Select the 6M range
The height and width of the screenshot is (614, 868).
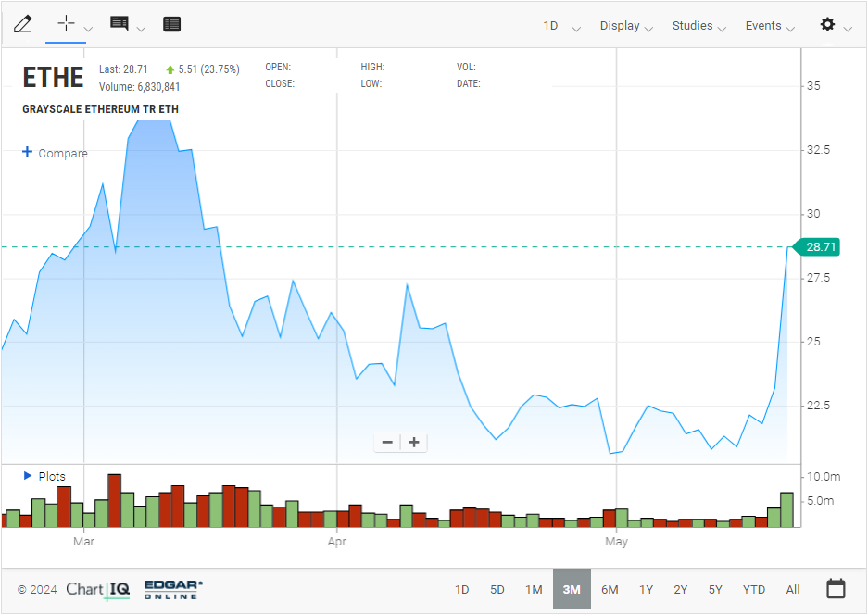point(610,590)
